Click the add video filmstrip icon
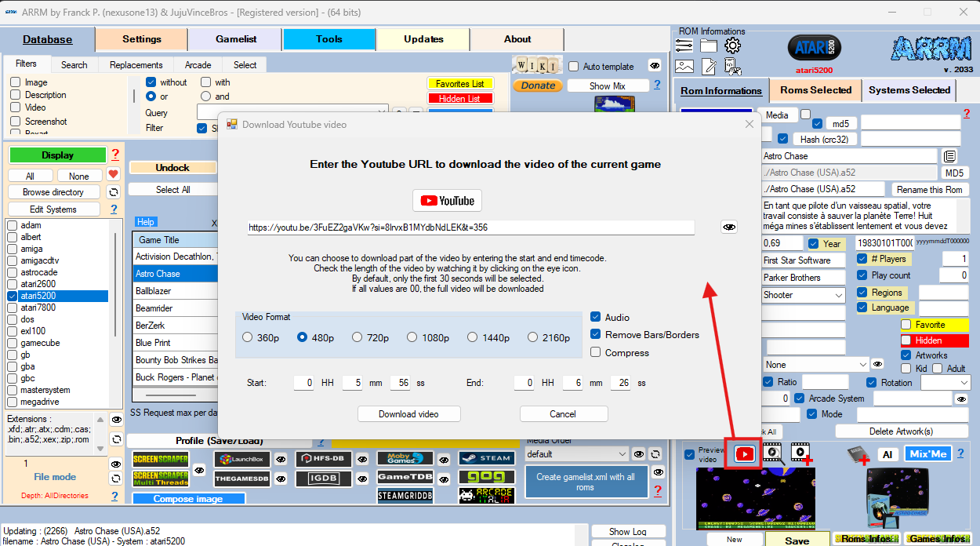 point(800,453)
